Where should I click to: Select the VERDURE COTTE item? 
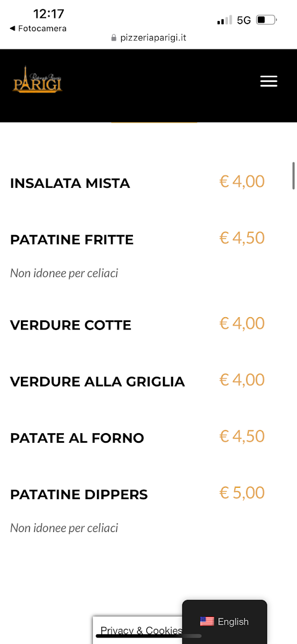(71, 325)
